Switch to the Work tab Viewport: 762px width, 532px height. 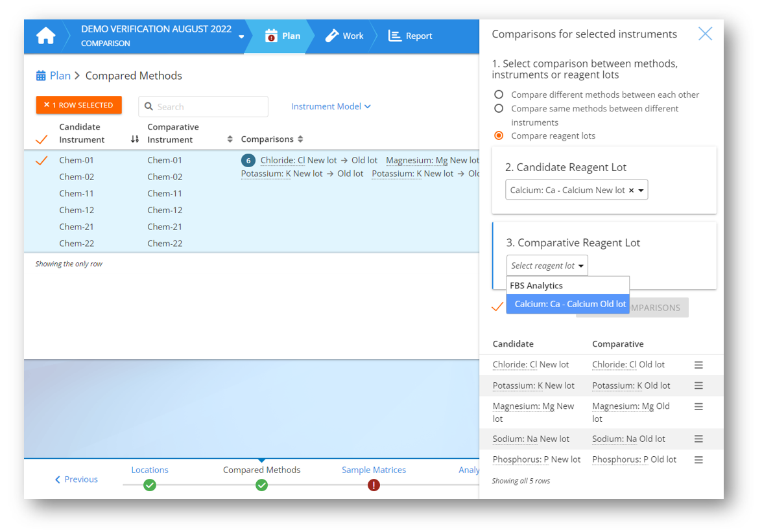pyautogui.click(x=344, y=36)
